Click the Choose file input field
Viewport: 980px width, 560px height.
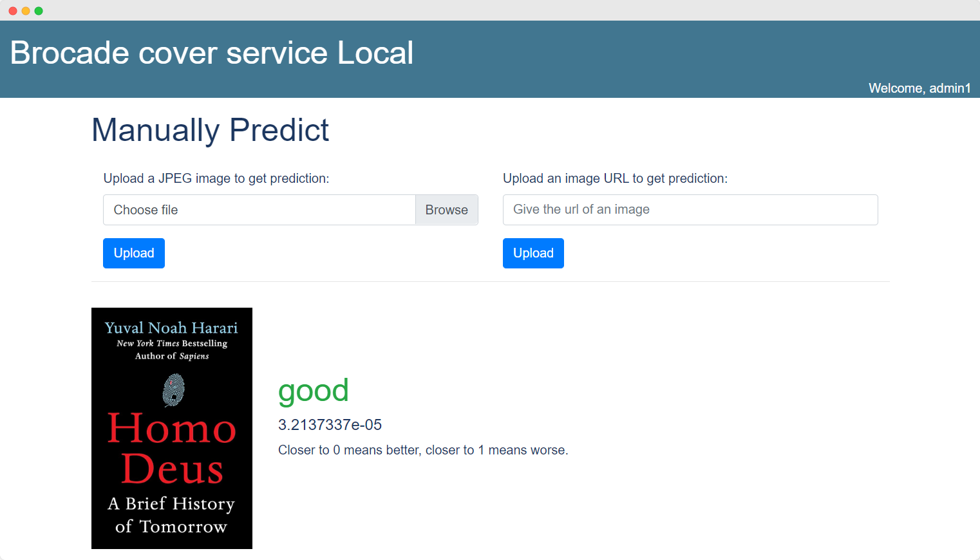click(x=259, y=210)
